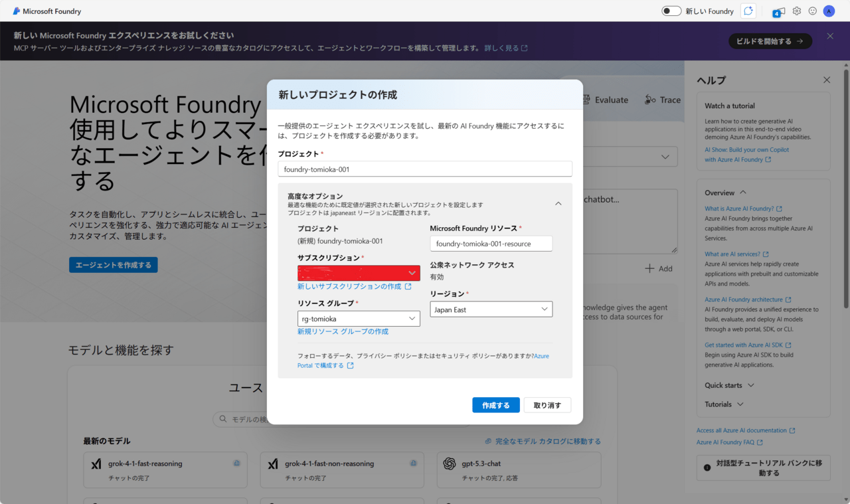Toggle the 新しい Foundry switch
850x504 pixels.
tap(671, 11)
